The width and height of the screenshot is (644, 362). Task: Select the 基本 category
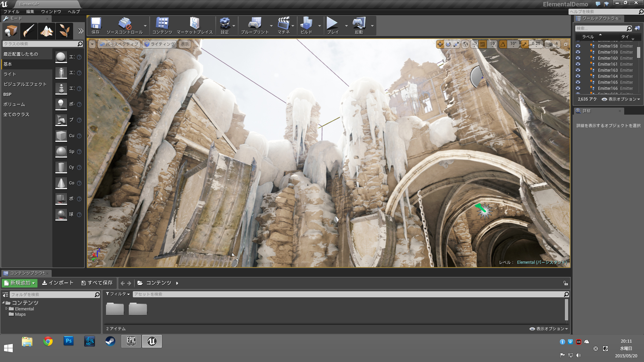coord(27,64)
